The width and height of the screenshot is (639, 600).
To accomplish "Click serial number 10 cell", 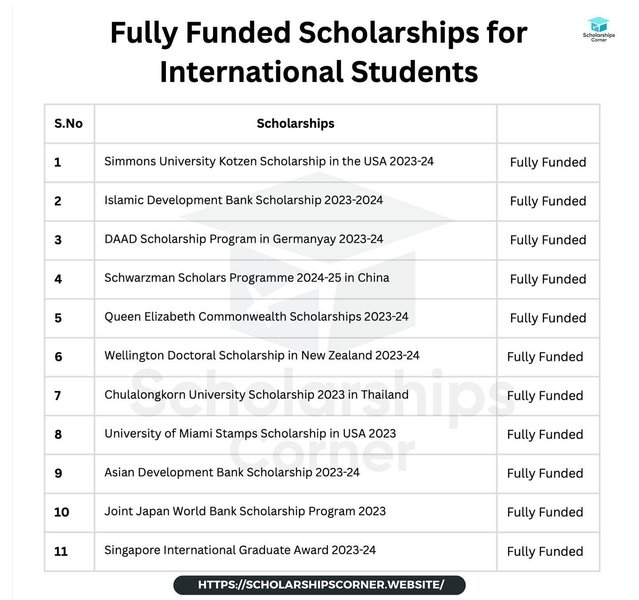I will (x=62, y=512).
